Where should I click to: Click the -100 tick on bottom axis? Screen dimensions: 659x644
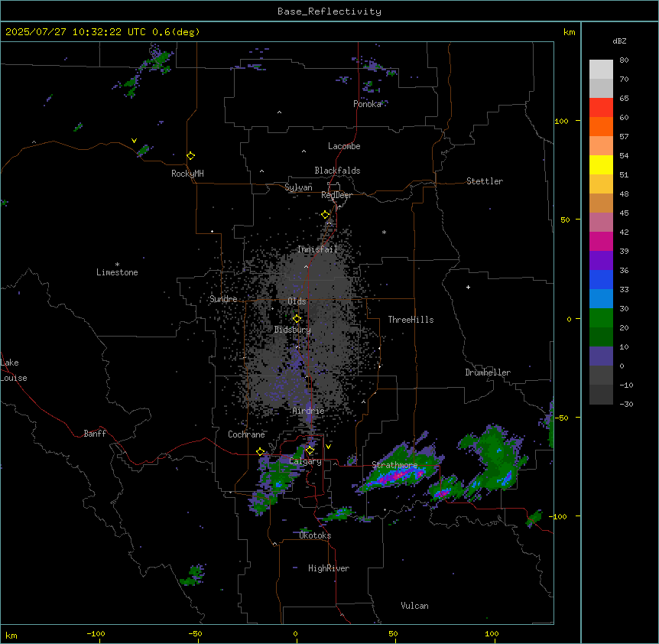point(96,634)
